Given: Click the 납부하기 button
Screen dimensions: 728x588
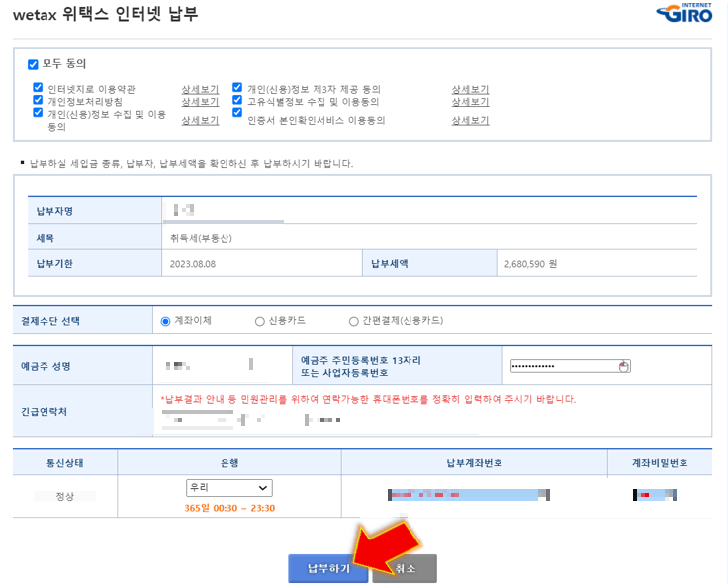Looking at the screenshot, I should (327, 568).
